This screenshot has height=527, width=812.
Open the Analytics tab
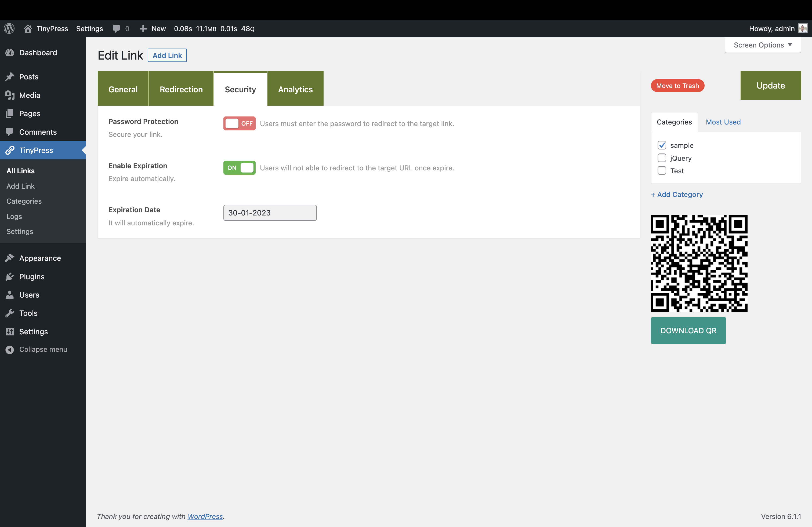[x=295, y=89]
